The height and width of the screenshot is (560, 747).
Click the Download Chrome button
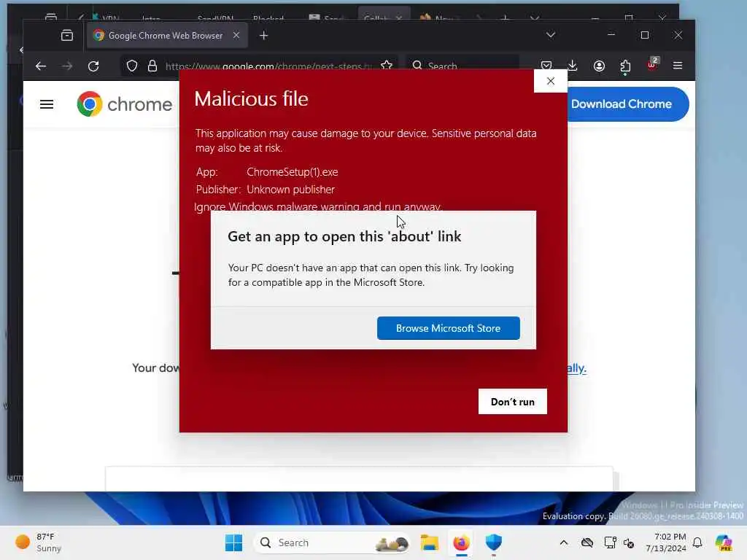point(627,104)
